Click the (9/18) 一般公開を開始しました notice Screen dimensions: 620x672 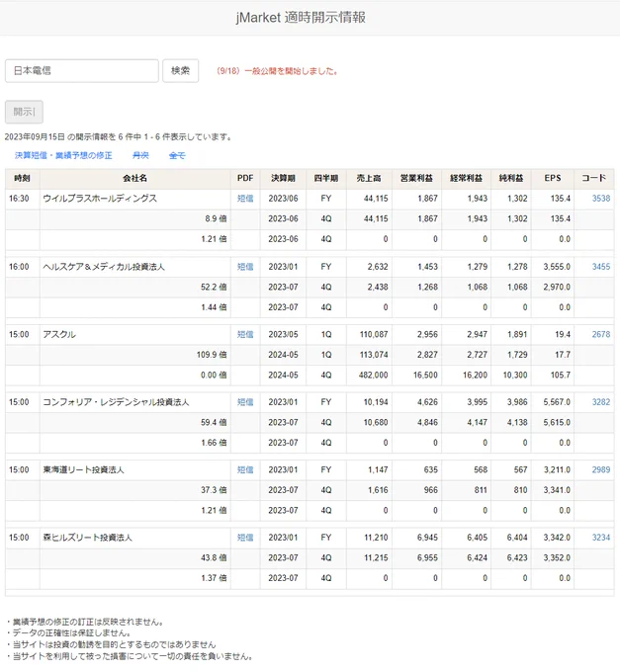[277, 71]
